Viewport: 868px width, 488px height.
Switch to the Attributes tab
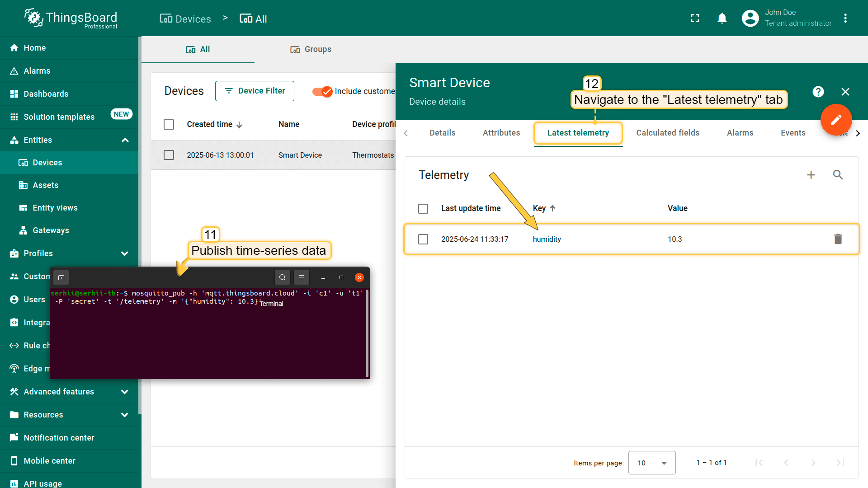501,133
